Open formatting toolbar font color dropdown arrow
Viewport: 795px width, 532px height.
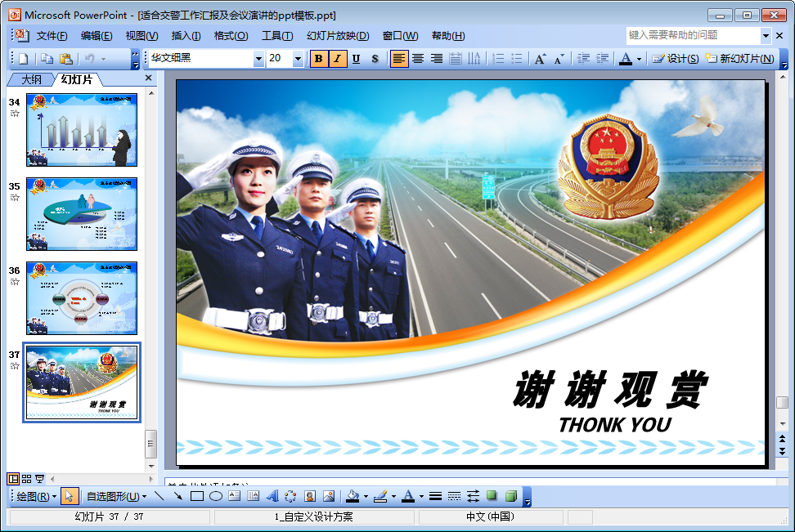(x=639, y=59)
